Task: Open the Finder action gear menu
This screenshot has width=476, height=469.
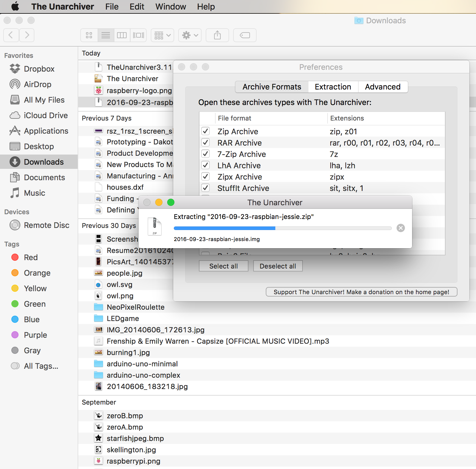Action: (190, 35)
